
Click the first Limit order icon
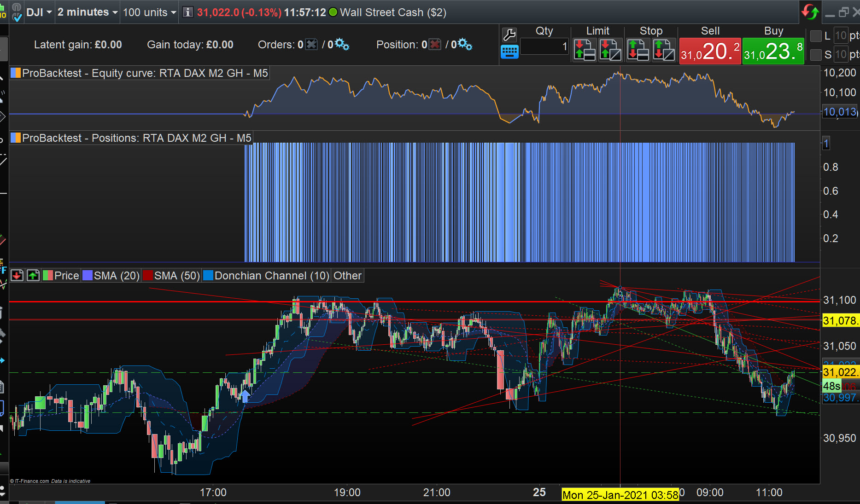(585, 50)
